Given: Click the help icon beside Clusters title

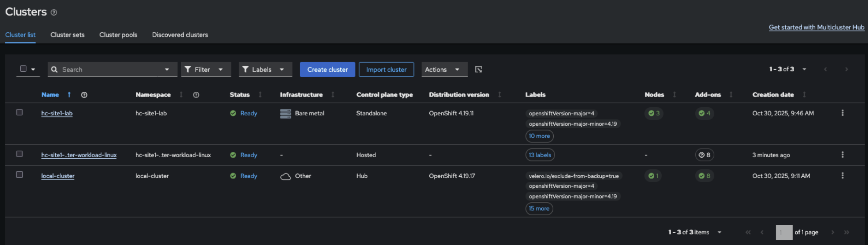Looking at the screenshot, I should (x=54, y=12).
